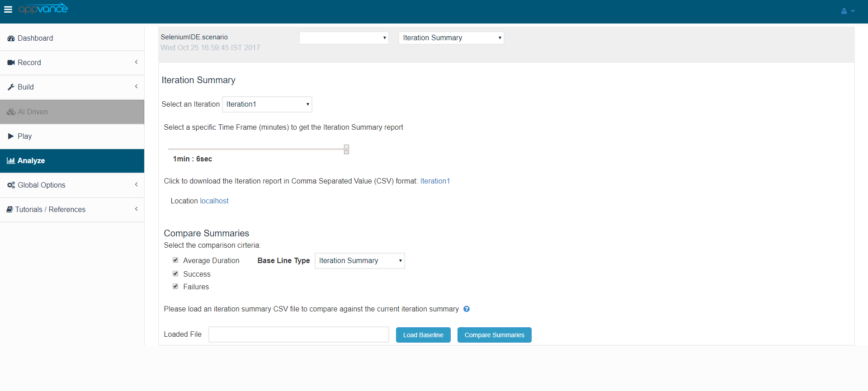Click the Tutorials book icon
Viewport: 868px width, 391px height.
tap(9, 209)
